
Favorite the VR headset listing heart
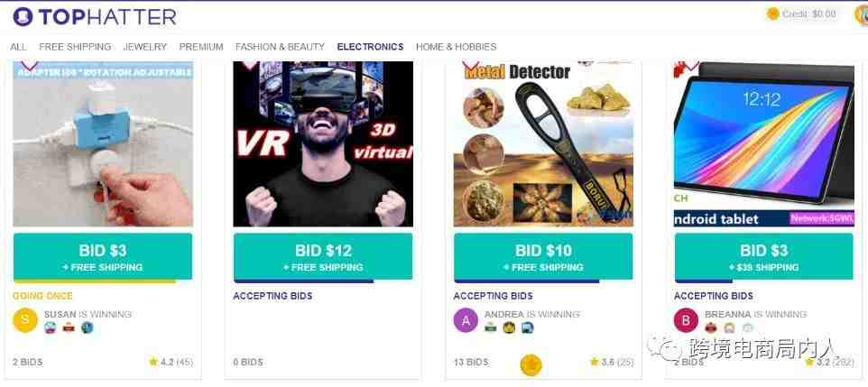click(x=251, y=65)
